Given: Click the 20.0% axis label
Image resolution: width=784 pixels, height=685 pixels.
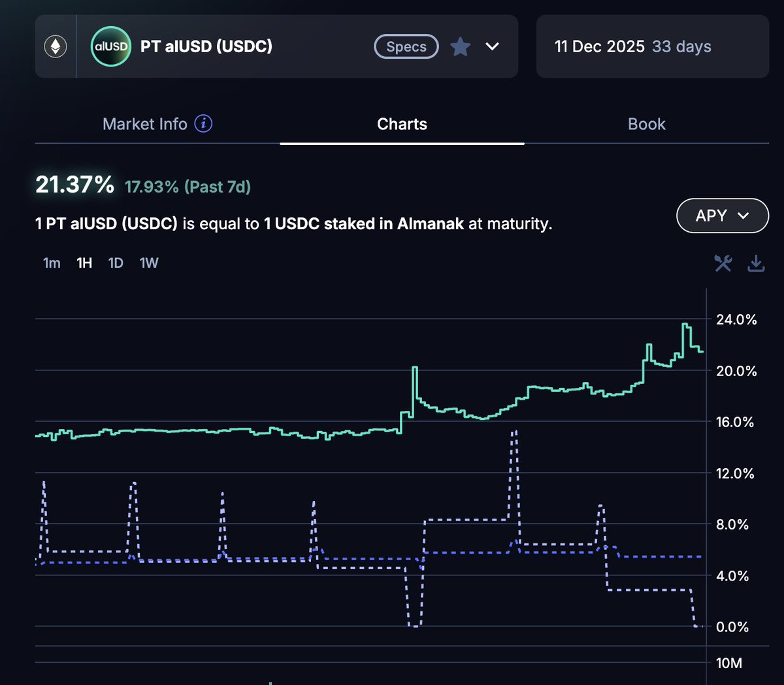Looking at the screenshot, I should (x=736, y=371).
